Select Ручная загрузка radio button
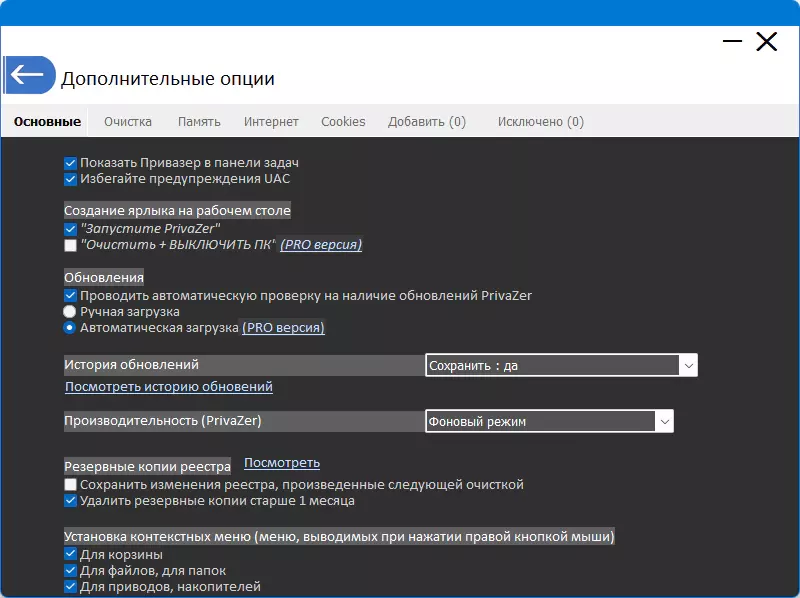 click(x=69, y=312)
